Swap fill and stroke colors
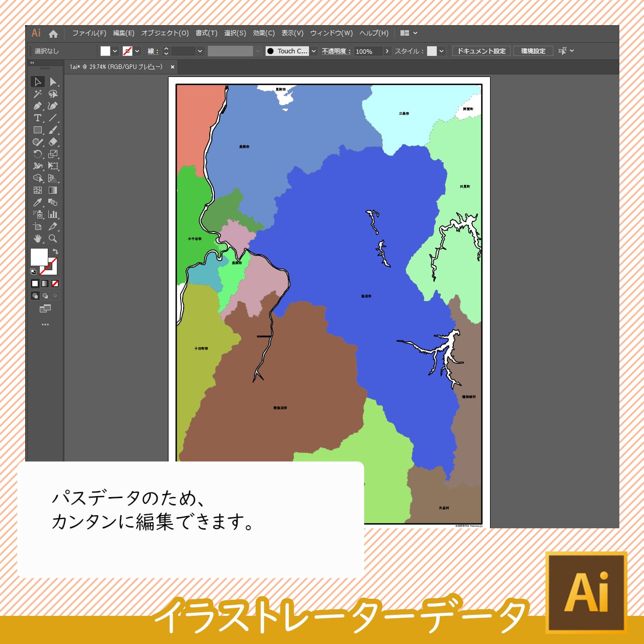The image size is (644, 644). (x=55, y=251)
